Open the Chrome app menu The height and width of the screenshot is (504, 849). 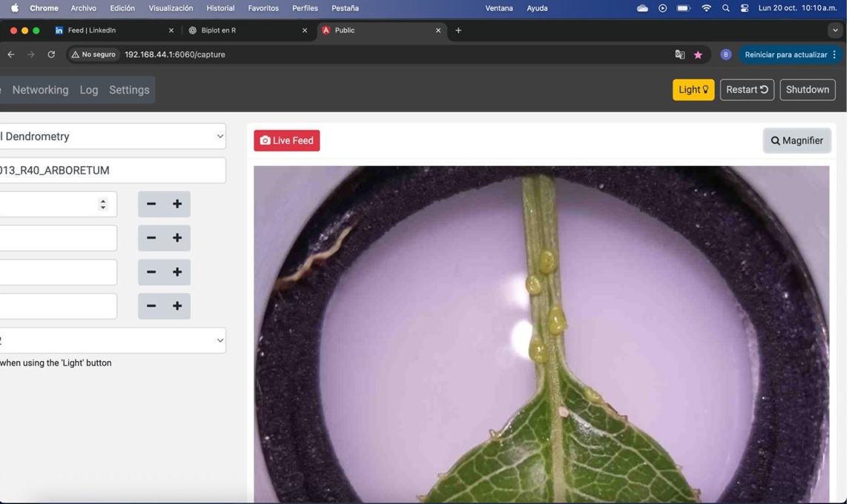[44, 8]
